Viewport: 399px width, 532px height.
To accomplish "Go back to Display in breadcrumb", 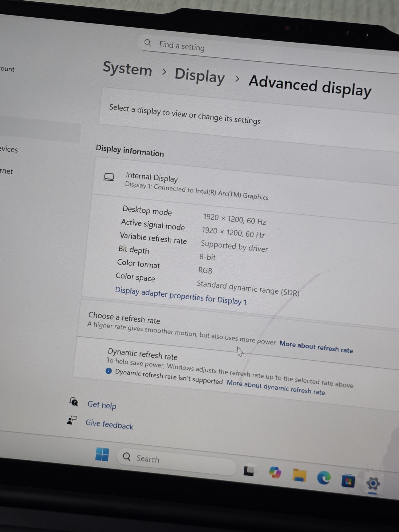I will (200, 76).
